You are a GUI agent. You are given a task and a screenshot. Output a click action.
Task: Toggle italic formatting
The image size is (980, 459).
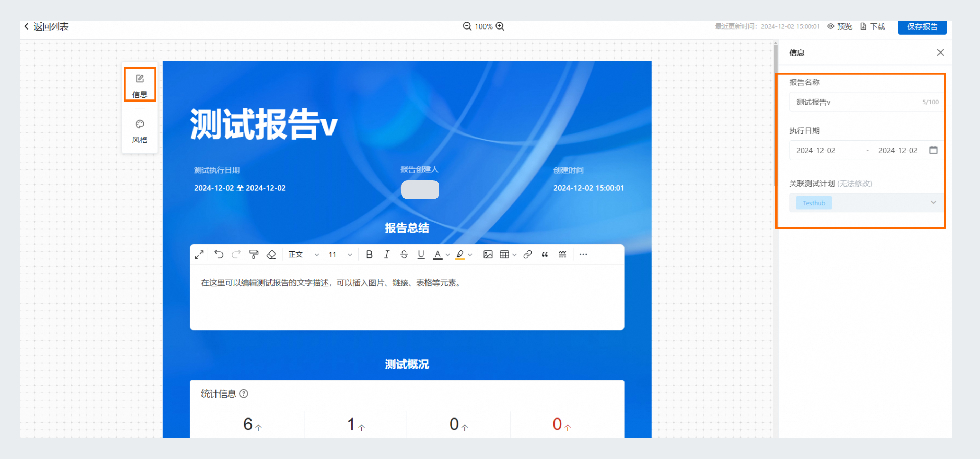pos(386,255)
